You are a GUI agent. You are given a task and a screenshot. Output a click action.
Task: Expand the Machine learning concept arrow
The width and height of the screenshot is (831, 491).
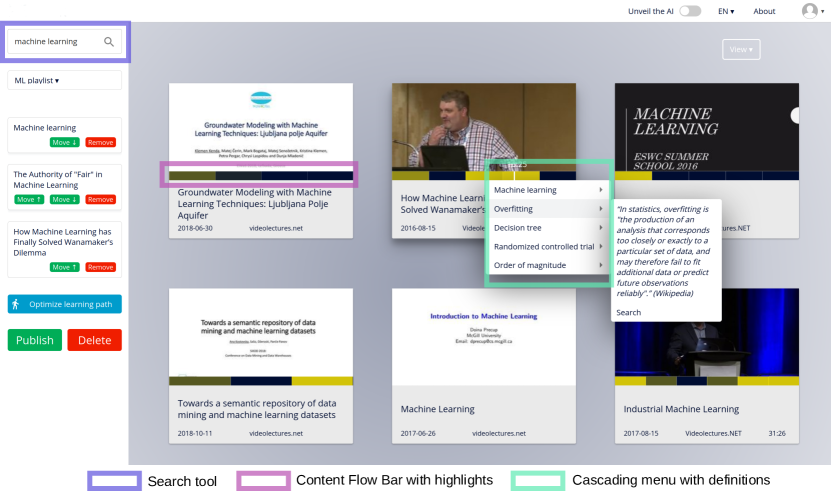coord(600,190)
